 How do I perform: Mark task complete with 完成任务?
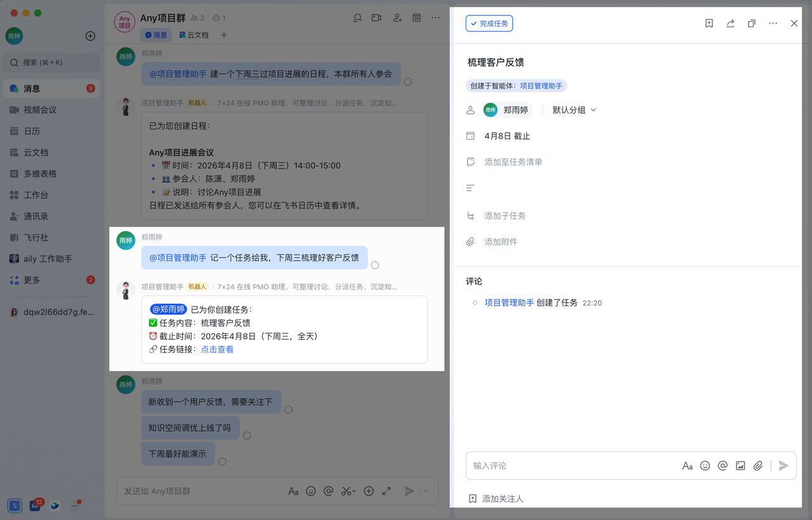pos(489,23)
